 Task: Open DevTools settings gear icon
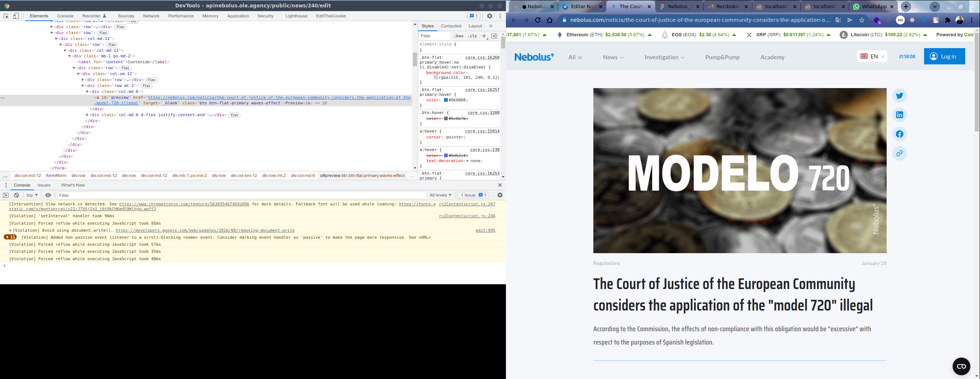click(x=490, y=16)
